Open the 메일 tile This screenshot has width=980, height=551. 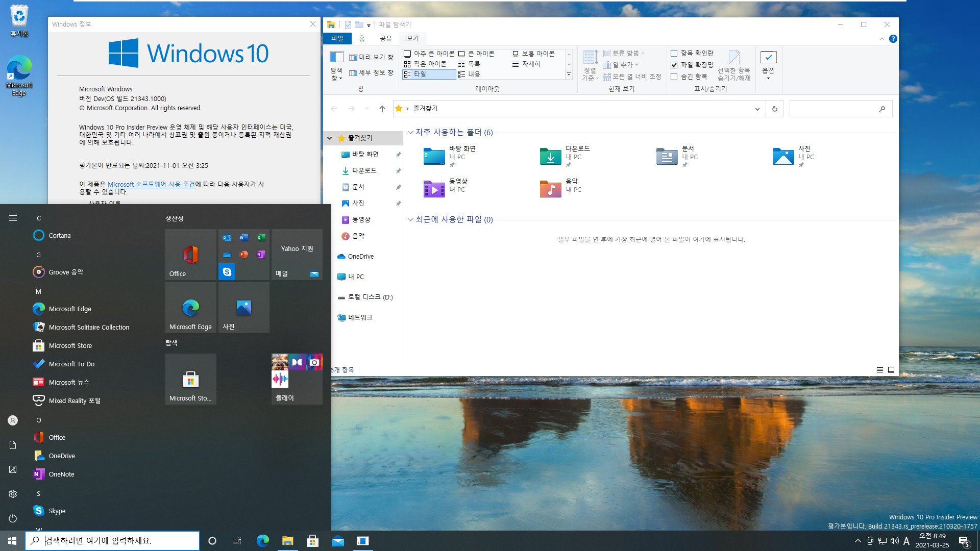(x=297, y=255)
